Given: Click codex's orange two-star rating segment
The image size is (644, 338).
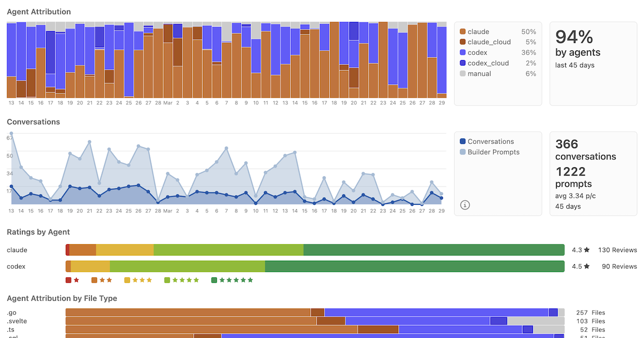Looking at the screenshot, I should 68,266.
